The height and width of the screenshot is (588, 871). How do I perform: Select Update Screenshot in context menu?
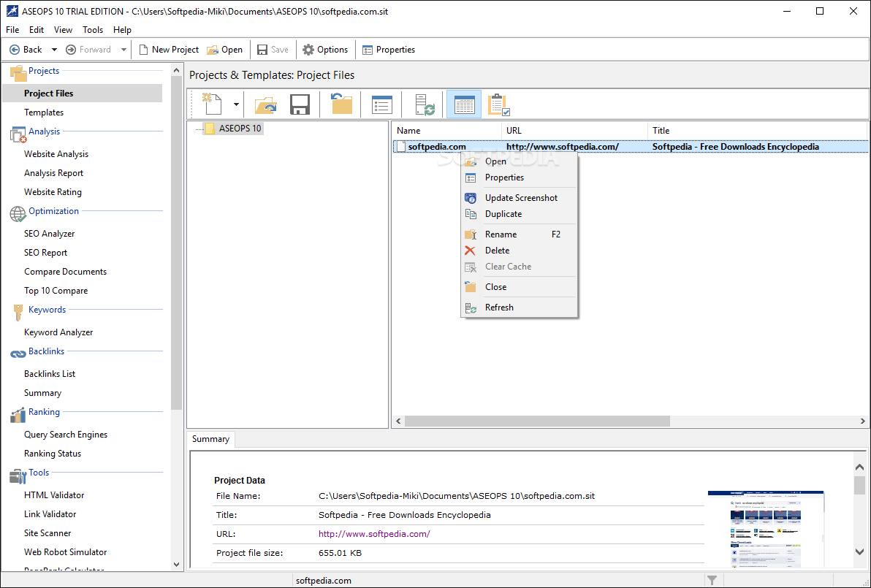click(x=520, y=198)
